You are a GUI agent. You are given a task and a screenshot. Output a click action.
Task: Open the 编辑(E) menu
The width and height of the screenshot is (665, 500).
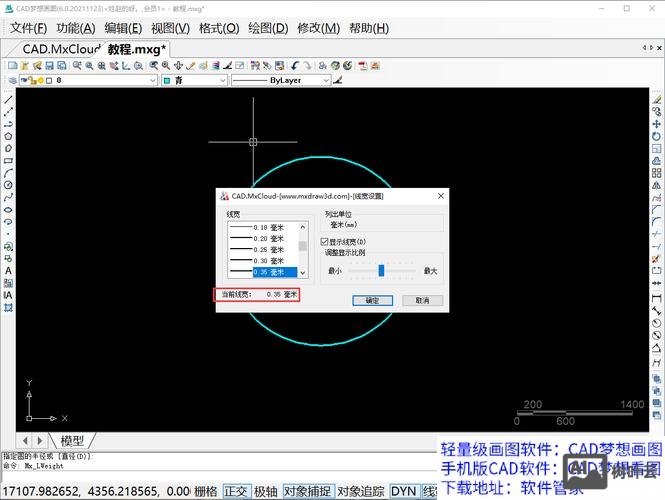click(x=123, y=28)
